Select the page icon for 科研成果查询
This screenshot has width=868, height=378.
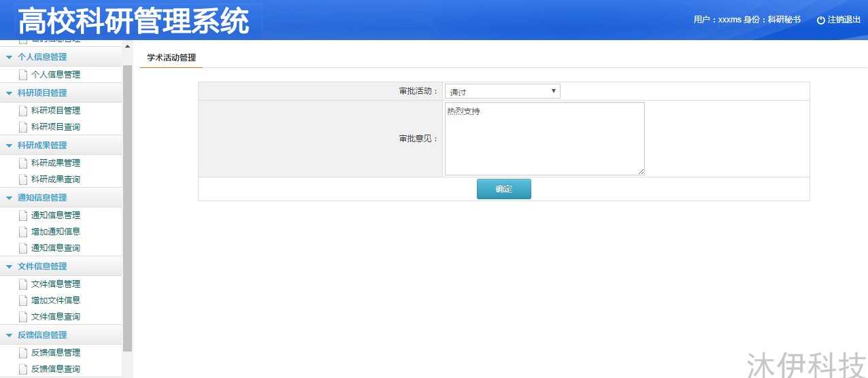(x=23, y=179)
